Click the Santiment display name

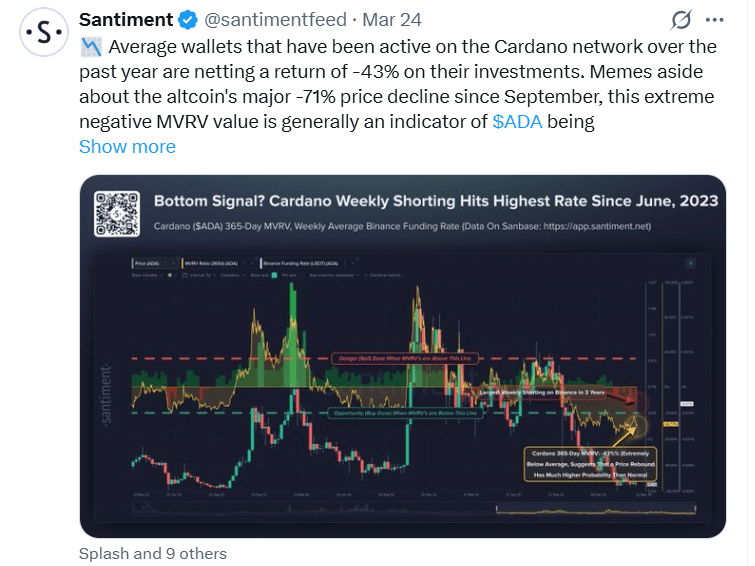[x=125, y=20]
